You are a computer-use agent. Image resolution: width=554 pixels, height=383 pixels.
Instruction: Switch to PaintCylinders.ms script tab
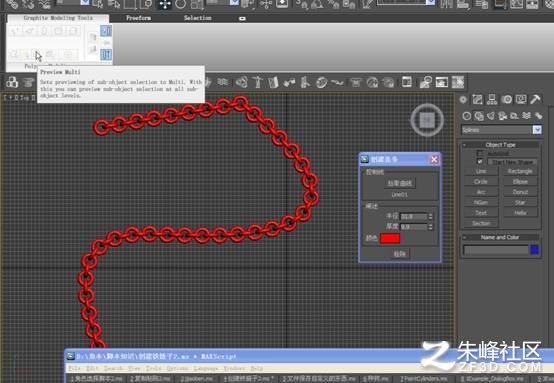tap(423, 379)
